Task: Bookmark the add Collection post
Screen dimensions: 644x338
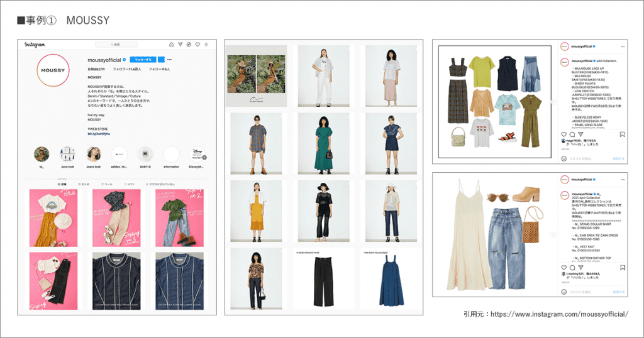Action: coord(622,134)
